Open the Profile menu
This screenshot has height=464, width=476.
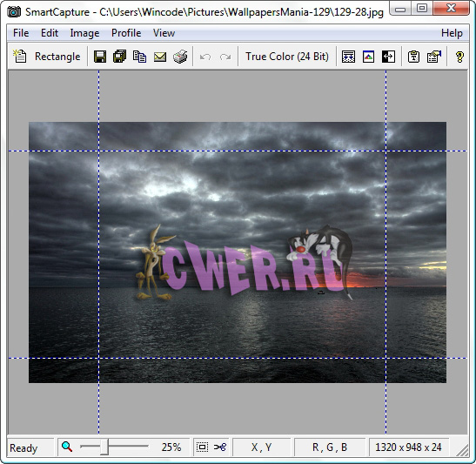pos(126,33)
